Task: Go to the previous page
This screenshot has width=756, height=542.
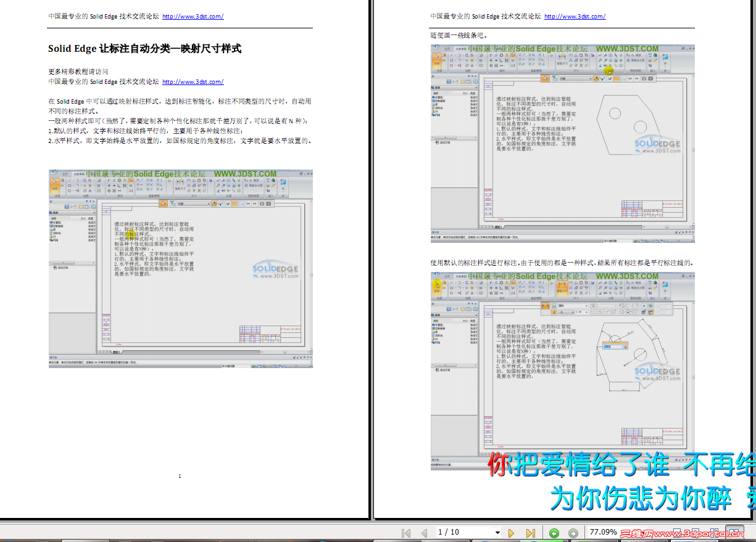Action: pyautogui.click(x=424, y=533)
